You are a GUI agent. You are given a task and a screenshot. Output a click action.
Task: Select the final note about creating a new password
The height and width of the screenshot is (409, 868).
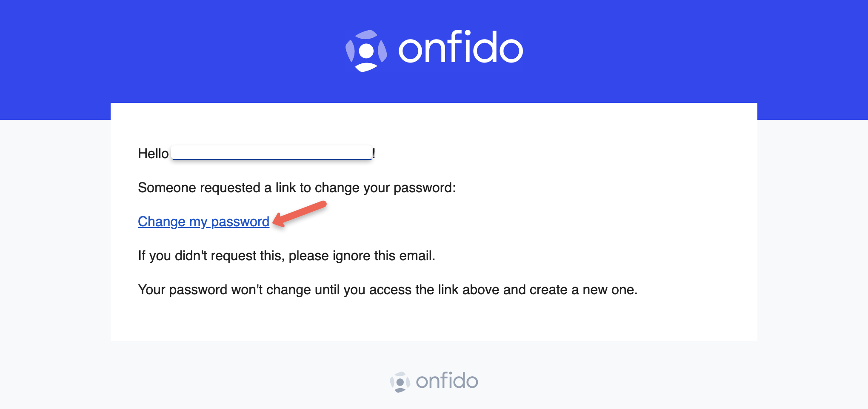point(388,290)
